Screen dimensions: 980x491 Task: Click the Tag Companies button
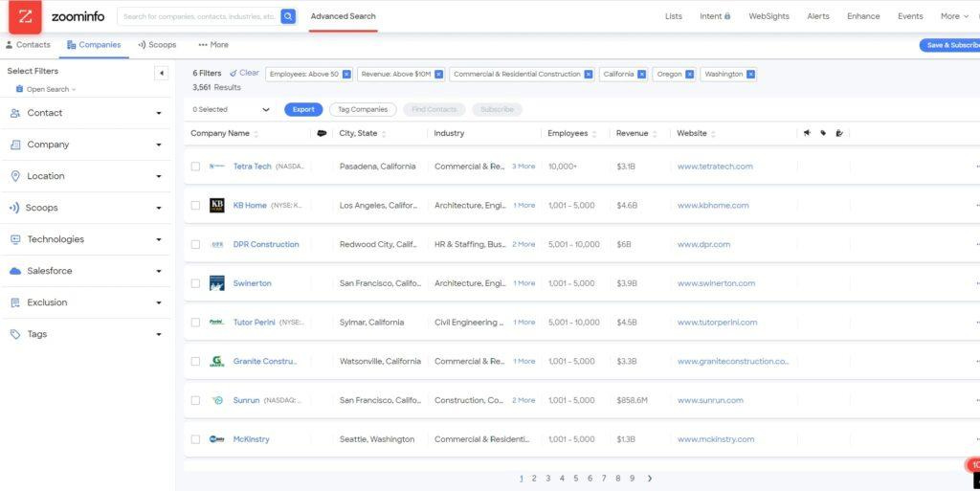click(x=363, y=109)
